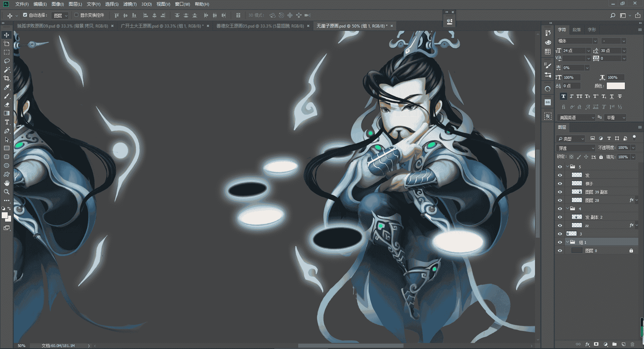
Task: Open the 图像(I) menu
Action: (58, 4)
